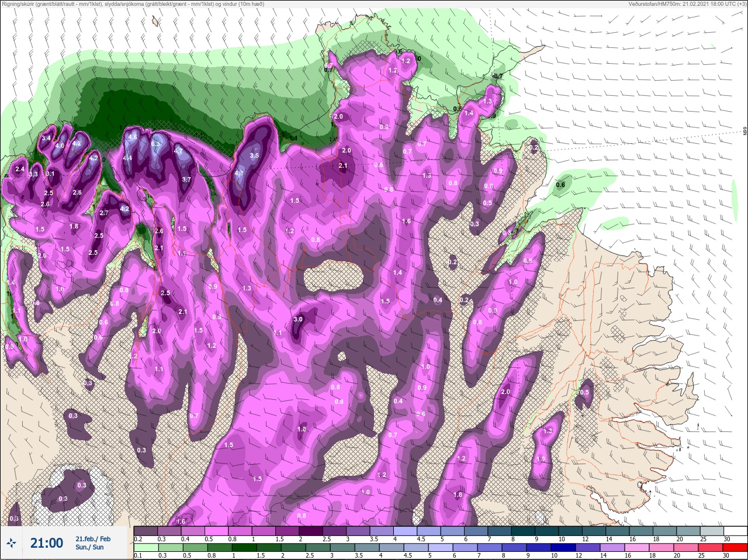Click the 21:00 forecast time label

coord(46,543)
